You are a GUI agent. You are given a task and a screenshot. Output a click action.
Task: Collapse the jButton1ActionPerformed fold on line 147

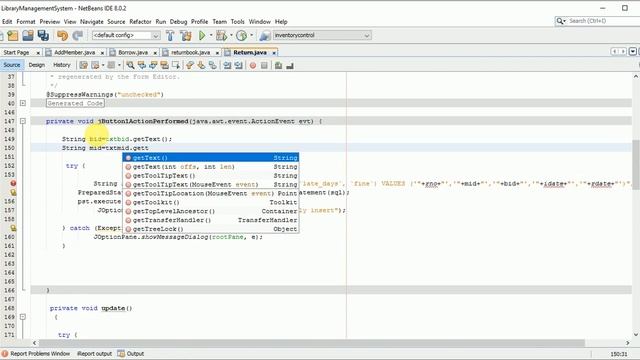[x=23, y=121]
